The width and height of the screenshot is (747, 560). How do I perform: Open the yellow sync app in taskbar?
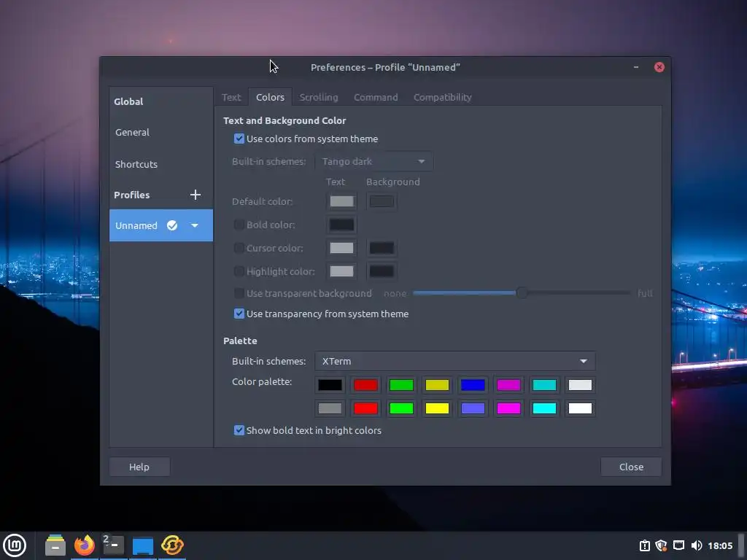pos(172,545)
